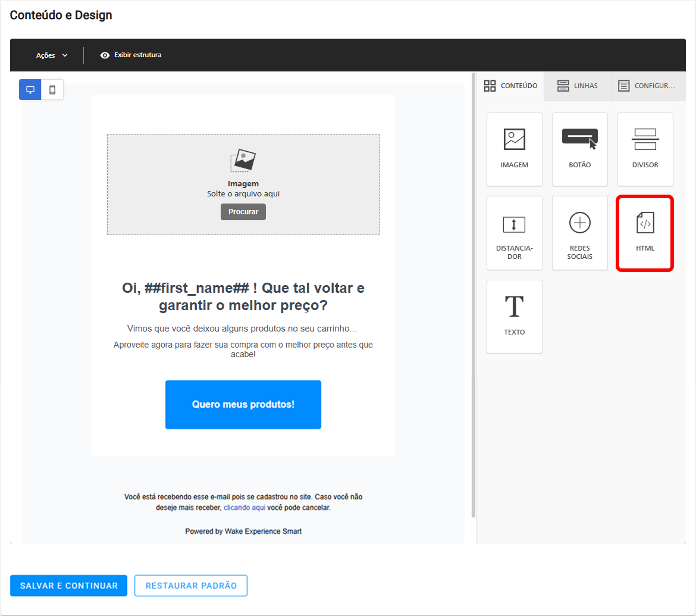Screen dimensions: 696x616
Task: Switch to the Linhas tab
Action: (x=578, y=86)
